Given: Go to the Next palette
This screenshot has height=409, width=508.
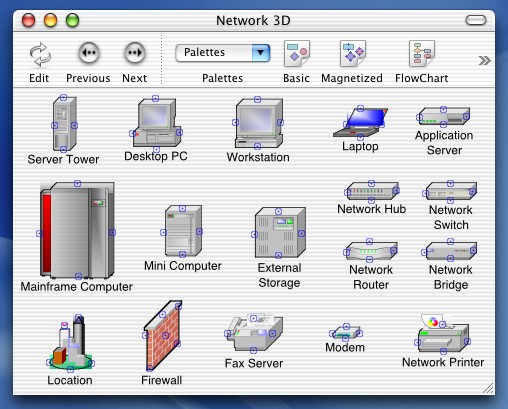Looking at the screenshot, I should pos(135,53).
